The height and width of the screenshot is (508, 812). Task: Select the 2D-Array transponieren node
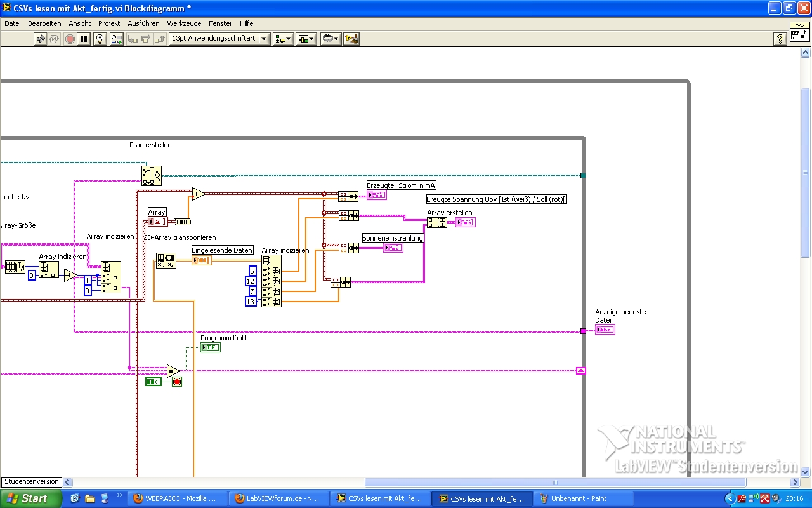pos(166,260)
